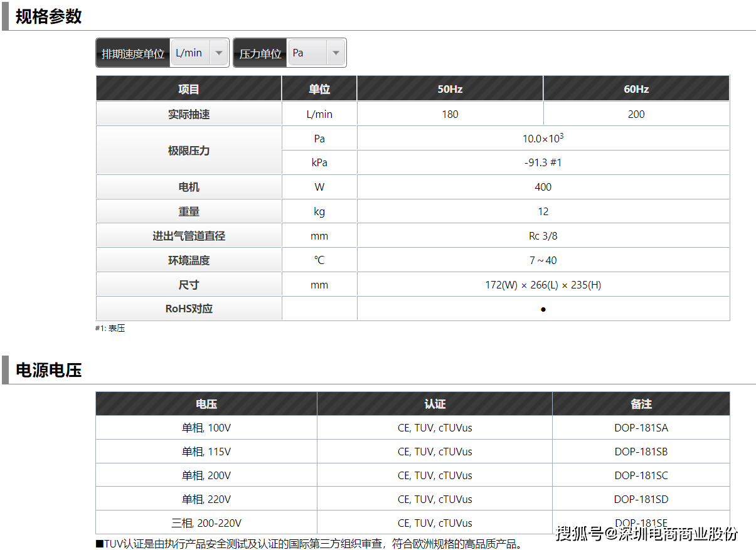Click the #1: 表压 footnote
The image size is (756, 550).
point(110,328)
